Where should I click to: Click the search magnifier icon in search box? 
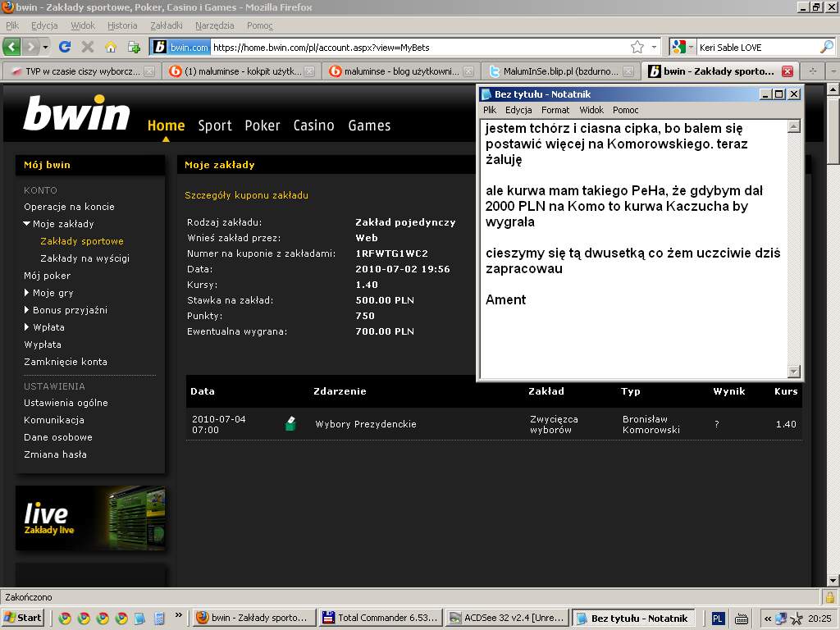point(826,47)
